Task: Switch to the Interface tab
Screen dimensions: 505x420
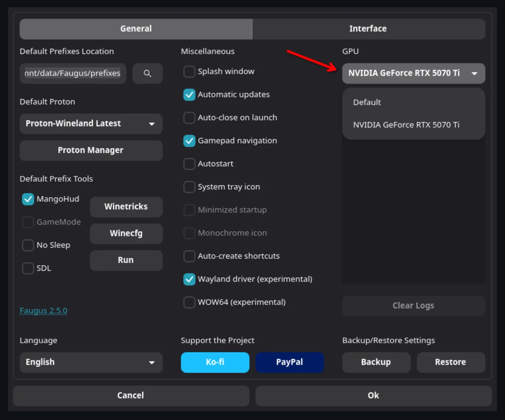Action: click(x=369, y=29)
